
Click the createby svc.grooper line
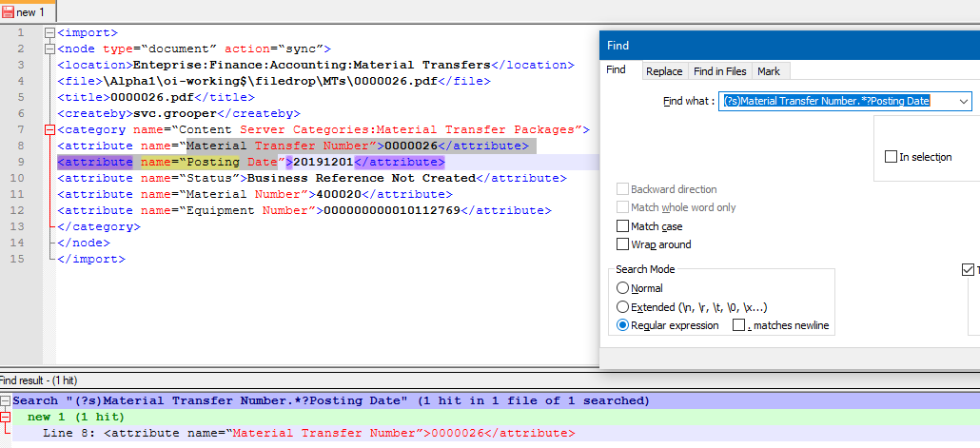click(179, 114)
